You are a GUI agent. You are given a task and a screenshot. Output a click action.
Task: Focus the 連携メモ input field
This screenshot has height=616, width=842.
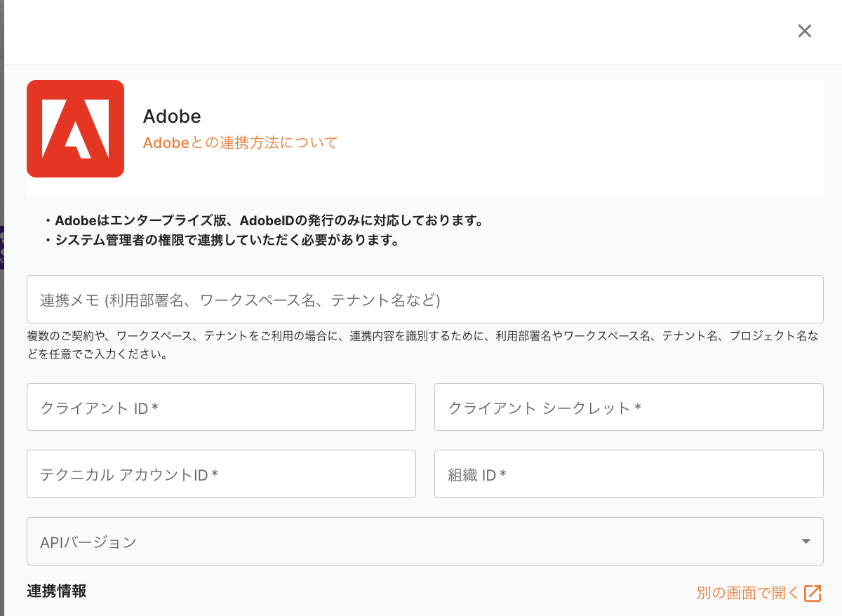[x=425, y=299]
